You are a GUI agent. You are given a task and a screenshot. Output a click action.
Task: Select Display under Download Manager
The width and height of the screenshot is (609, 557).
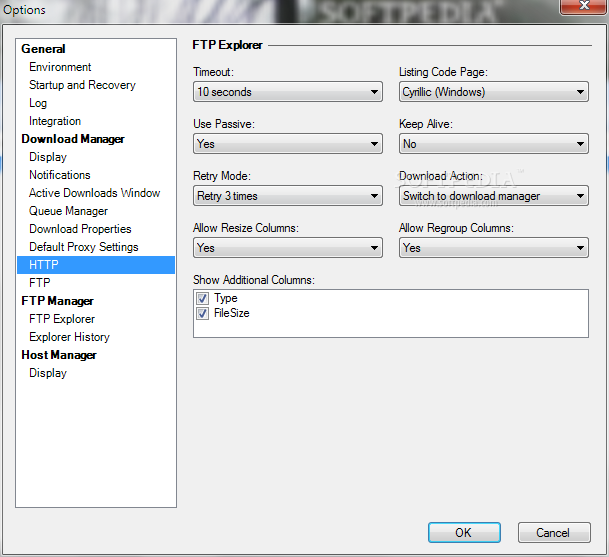coord(48,157)
